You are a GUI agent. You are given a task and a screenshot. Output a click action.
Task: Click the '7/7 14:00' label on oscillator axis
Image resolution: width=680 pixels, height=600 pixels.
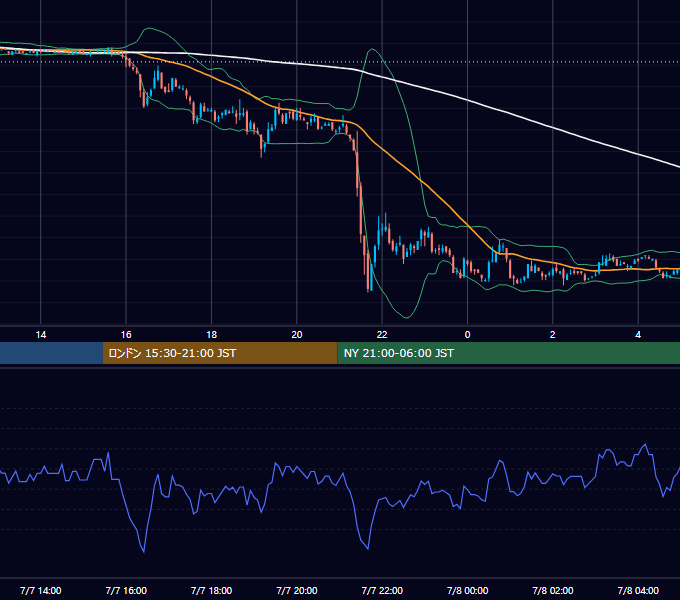(41, 590)
